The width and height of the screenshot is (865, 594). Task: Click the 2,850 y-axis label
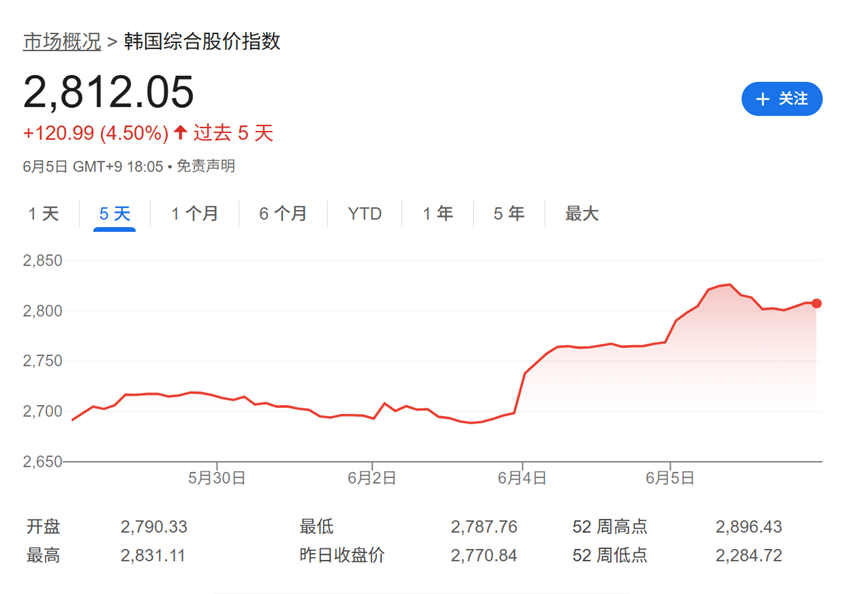pyautogui.click(x=42, y=260)
